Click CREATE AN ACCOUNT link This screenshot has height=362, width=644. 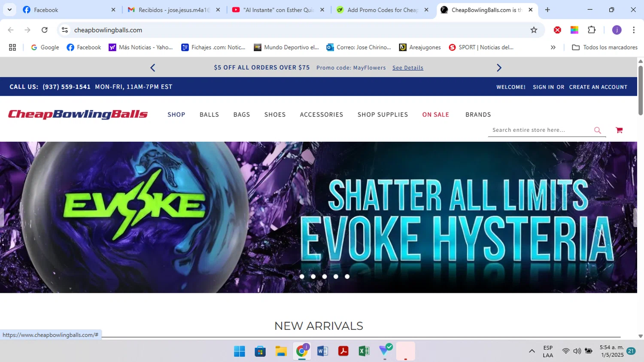[x=598, y=87]
